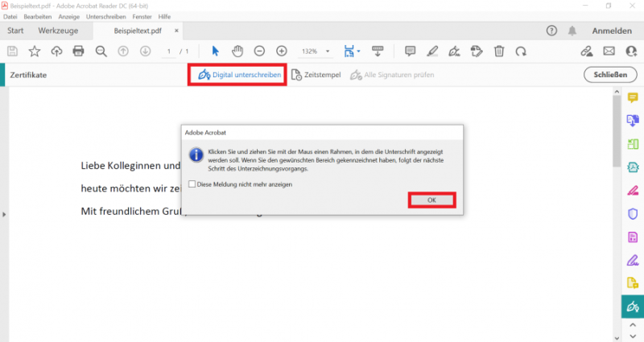Switch to the Werkzeuge tab
This screenshot has width=644, height=342.
click(58, 31)
